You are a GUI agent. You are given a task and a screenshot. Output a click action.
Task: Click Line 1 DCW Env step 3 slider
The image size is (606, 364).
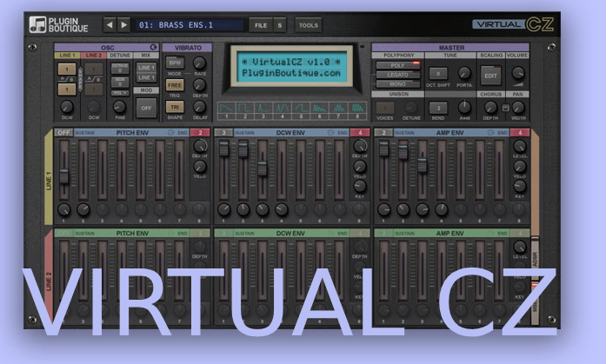(263, 169)
